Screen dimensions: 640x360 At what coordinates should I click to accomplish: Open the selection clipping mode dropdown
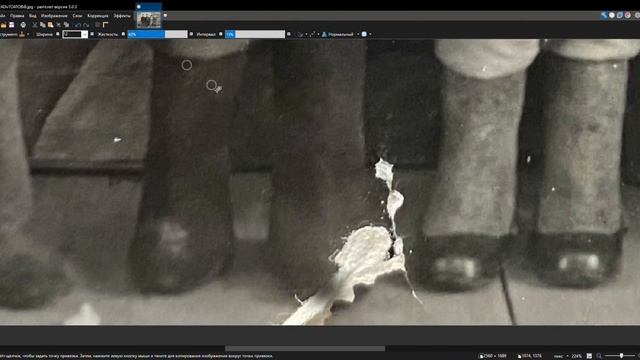tap(366, 34)
